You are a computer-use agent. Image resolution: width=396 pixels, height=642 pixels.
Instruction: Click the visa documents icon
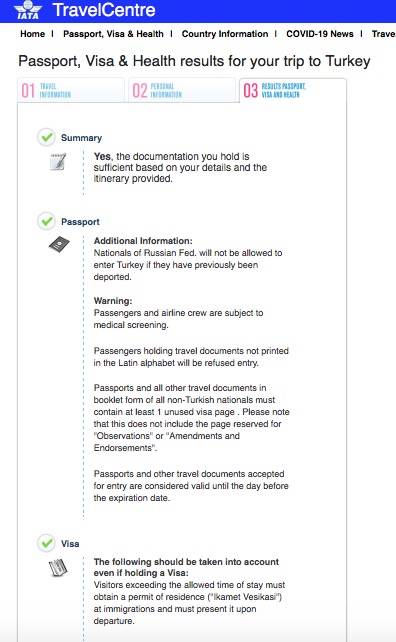(x=58, y=567)
